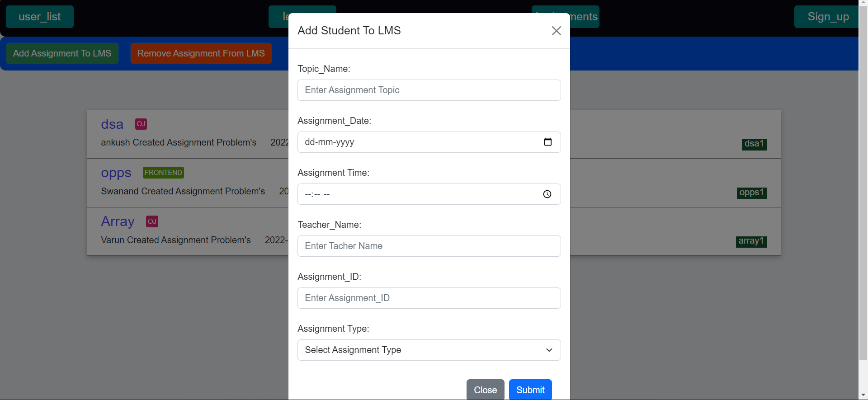Open the calendar picker for Assignment_Date
Image resolution: width=868 pixels, height=400 pixels.
(x=548, y=142)
